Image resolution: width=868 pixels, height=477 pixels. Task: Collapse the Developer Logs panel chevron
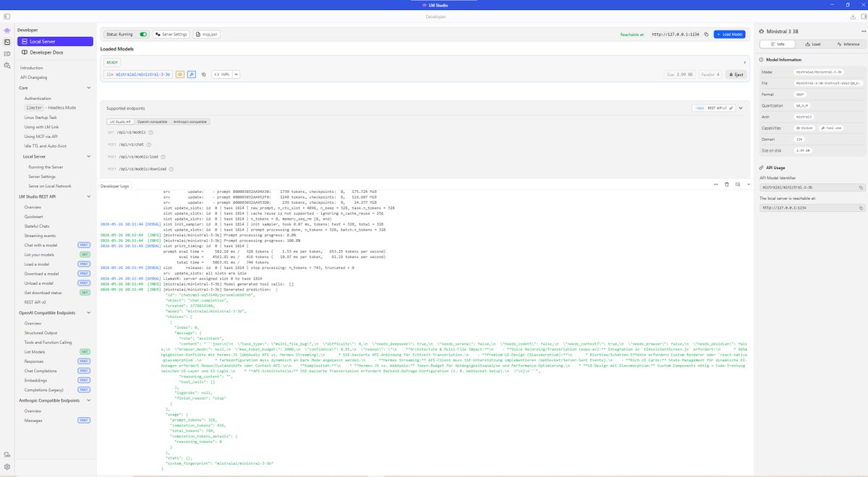pos(749,184)
